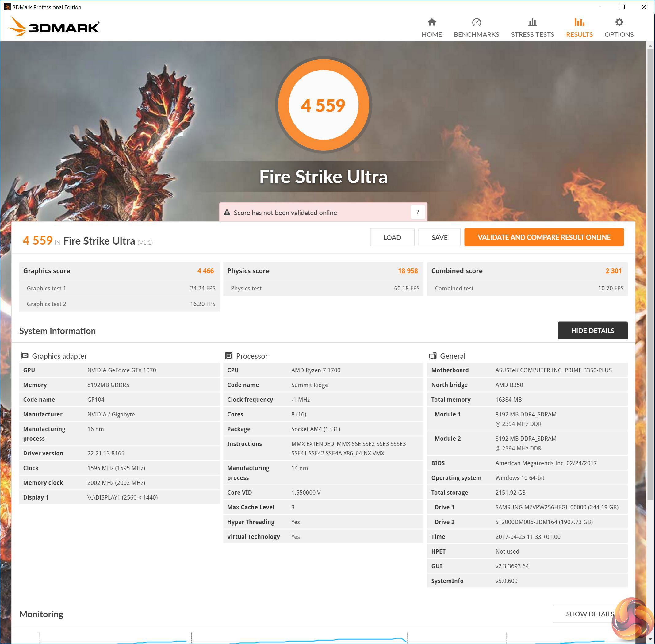Image resolution: width=655 pixels, height=644 pixels.
Task: Click the 3DMark logo
Action: pyautogui.click(x=54, y=26)
